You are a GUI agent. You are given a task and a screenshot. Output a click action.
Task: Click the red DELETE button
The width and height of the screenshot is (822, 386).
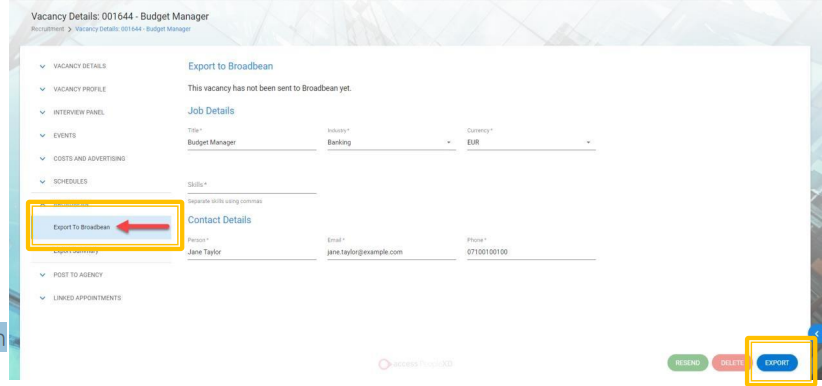732,363
